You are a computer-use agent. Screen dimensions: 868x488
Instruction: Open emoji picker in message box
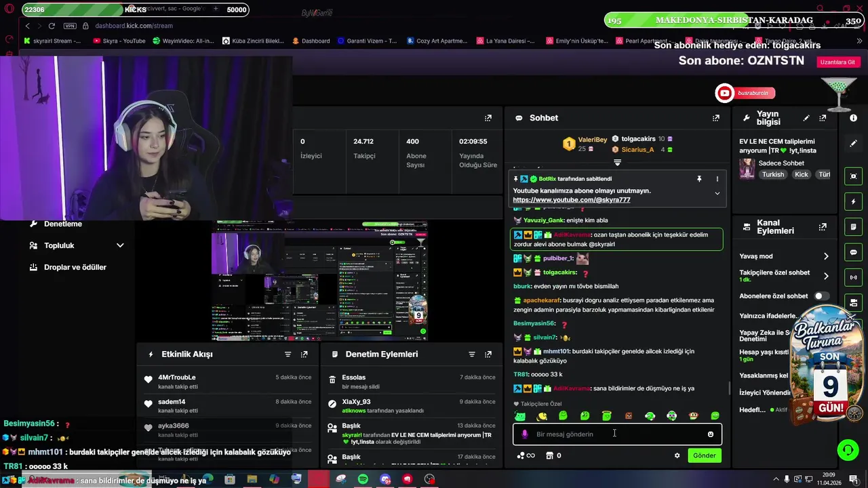(x=711, y=434)
